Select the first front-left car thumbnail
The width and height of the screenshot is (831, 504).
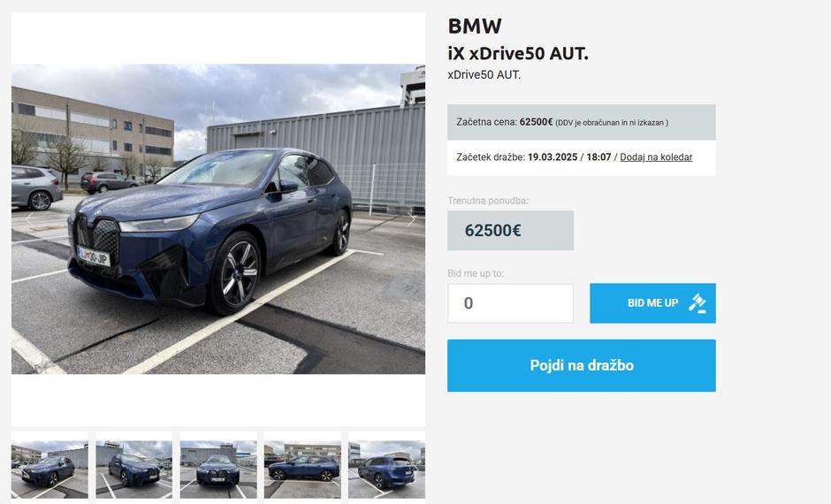(50, 465)
